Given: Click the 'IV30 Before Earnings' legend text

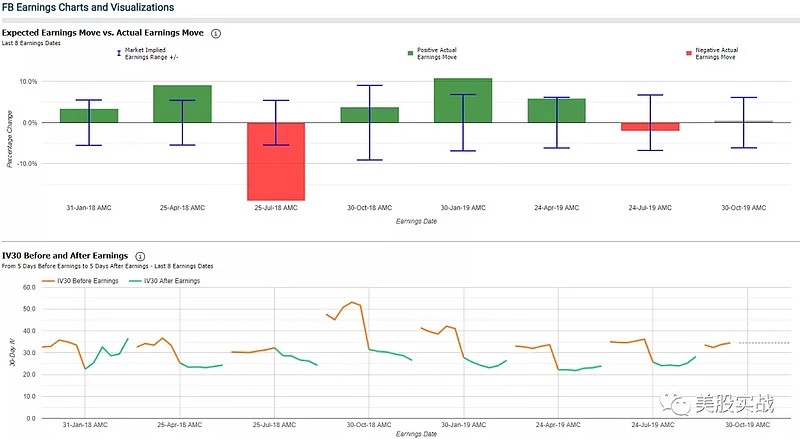Looking at the screenshot, I should [x=88, y=281].
